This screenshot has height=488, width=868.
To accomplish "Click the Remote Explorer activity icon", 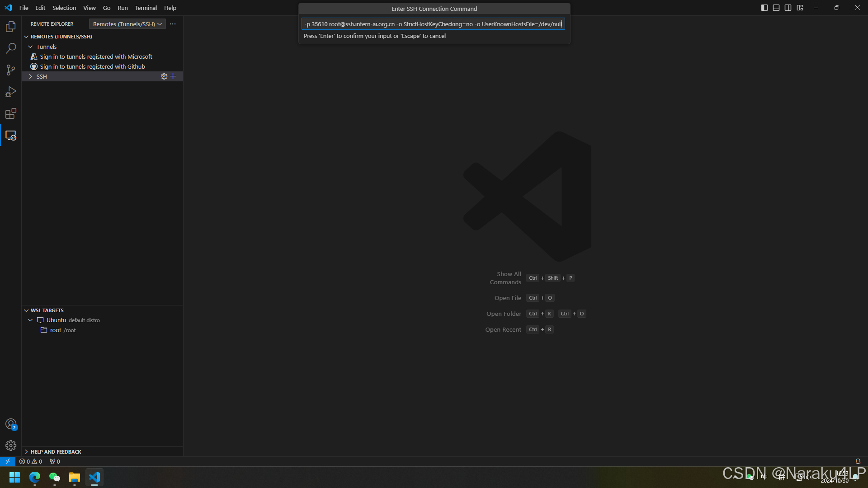I will pos(11,136).
